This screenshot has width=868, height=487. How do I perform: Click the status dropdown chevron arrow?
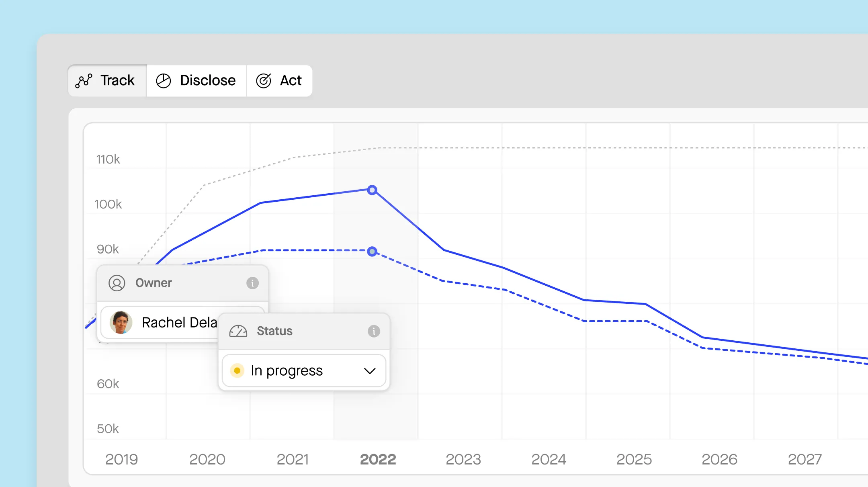[x=370, y=370]
